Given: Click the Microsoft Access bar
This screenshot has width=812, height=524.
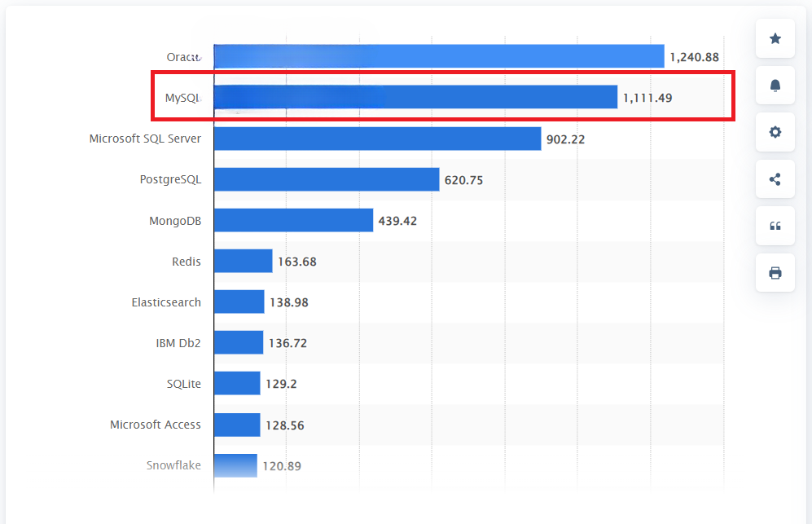Looking at the screenshot, I should [237, 425].
